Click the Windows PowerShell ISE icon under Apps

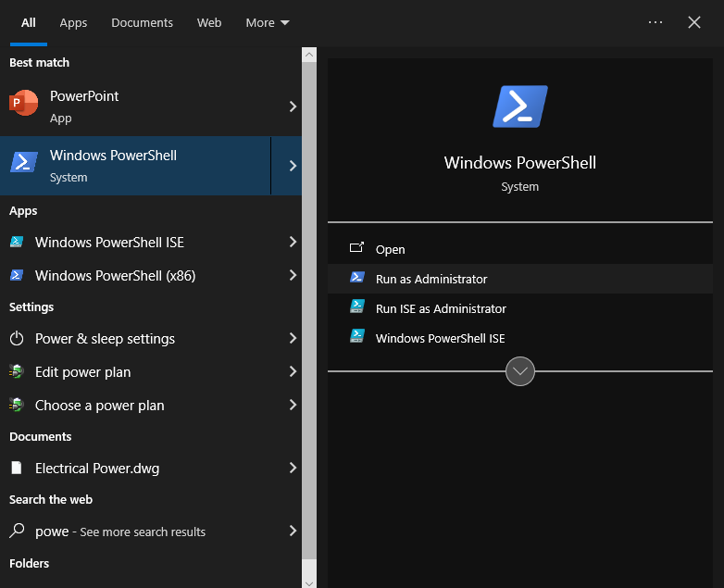(x=17, y=242)
